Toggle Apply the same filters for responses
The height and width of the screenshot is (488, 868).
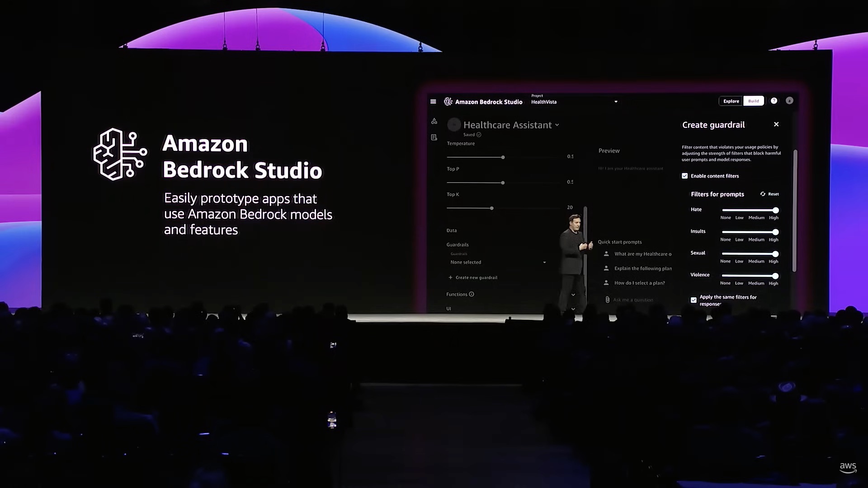[693, 300]
